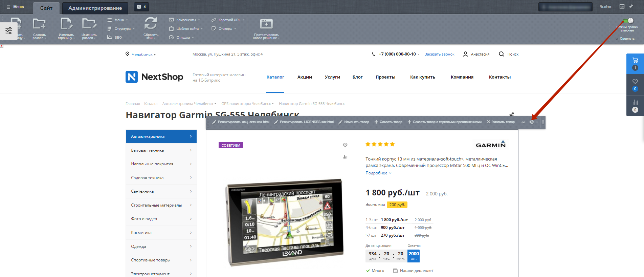Image resolution: width=644 pixels, height=277 pixels.
Task: Expand the Отладка dropdown
Action: (x=181, y=38)
